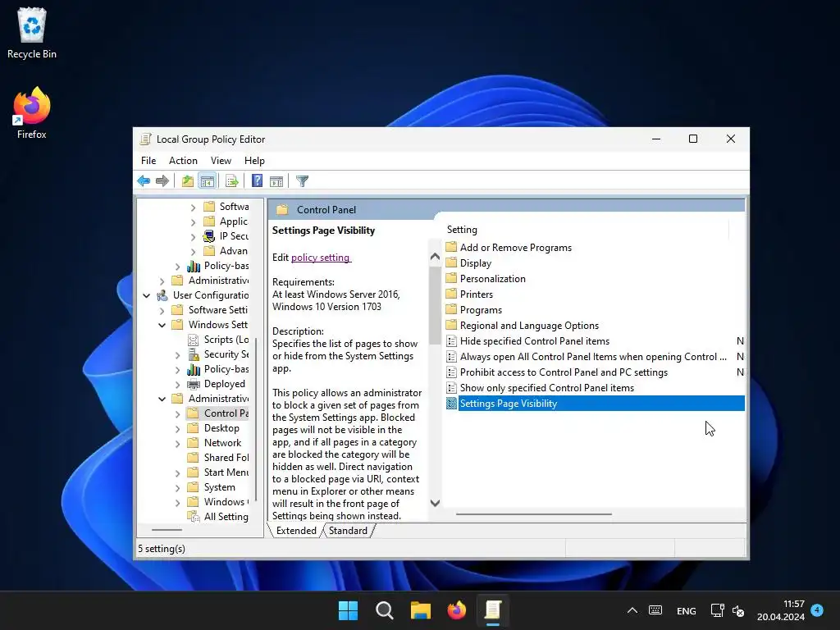
Task: Click Group Policy Editor taskbar icon
Action: coord(493,610)
